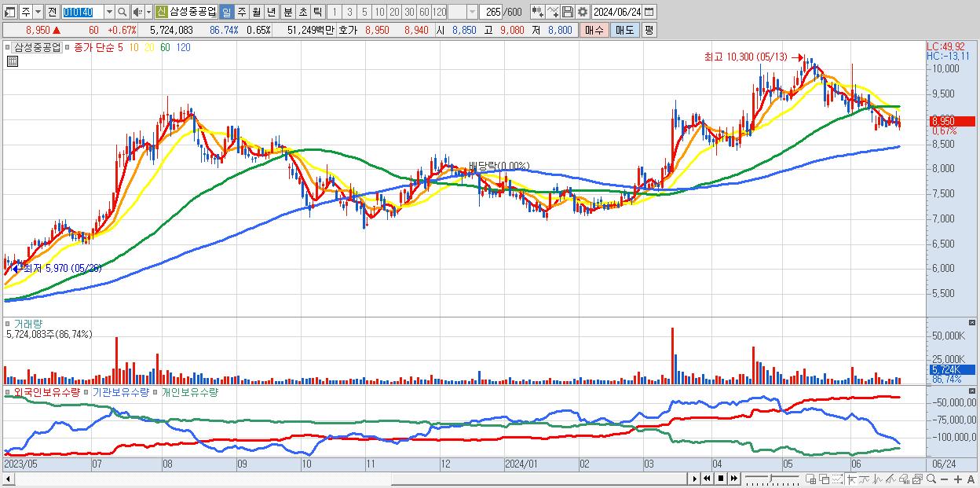Screen dimensions: 980x488
Task: Edit the candle count field 265
Action: click(x=491, y=12)
